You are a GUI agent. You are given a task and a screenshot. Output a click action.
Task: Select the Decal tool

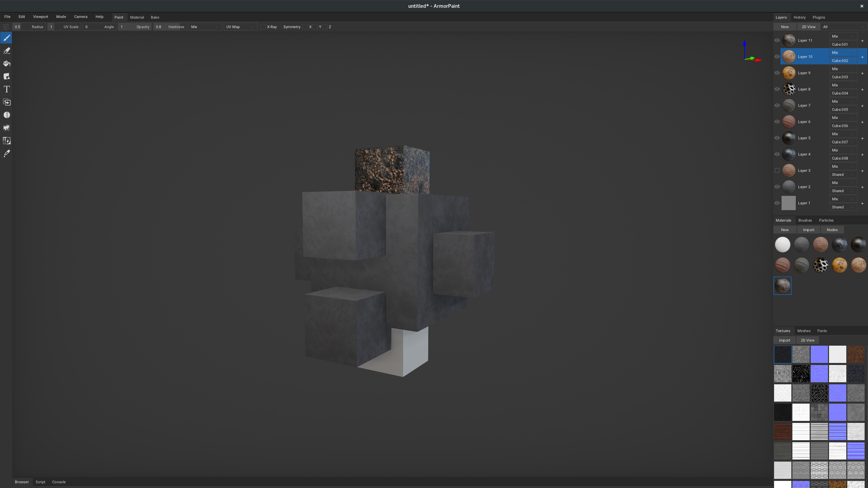pos(6,76)
